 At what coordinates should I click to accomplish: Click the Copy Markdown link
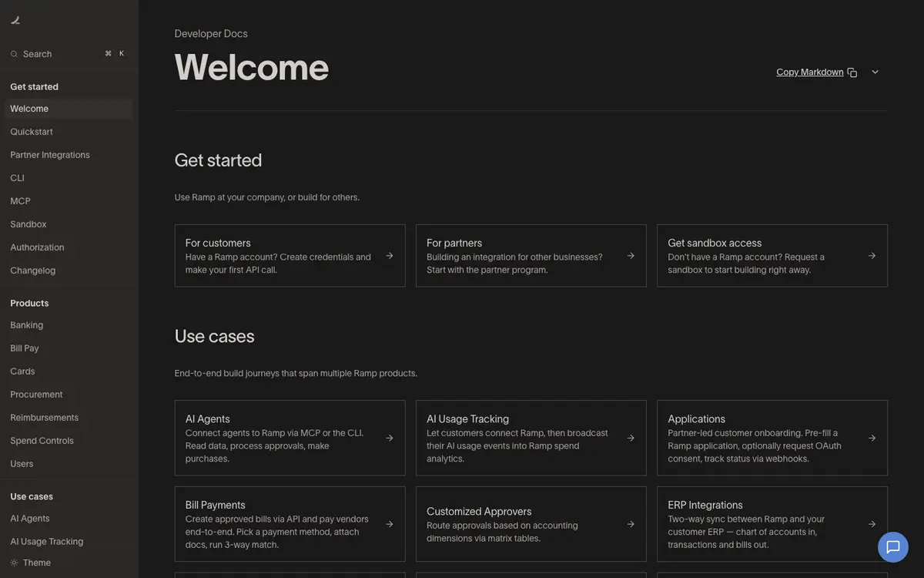(x=809, y=72)
